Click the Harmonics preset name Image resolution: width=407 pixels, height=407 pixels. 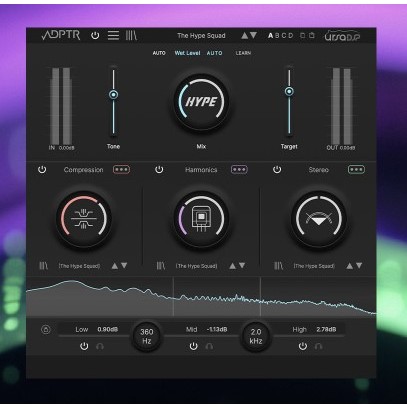pyautogui.click(x=197, y=266)
